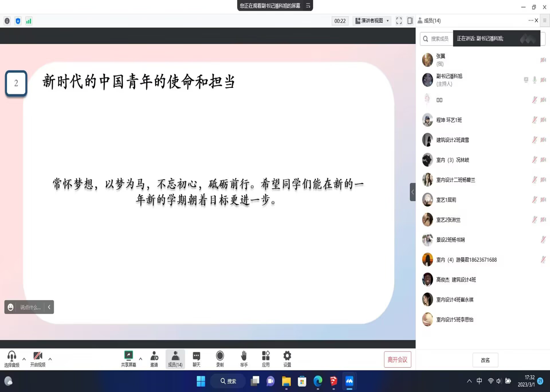Open the 应用 apps icon

(266, 359)
